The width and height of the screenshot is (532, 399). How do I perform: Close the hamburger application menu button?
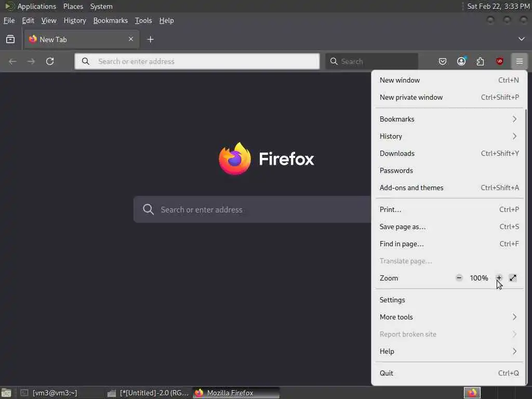click(520, 61)
